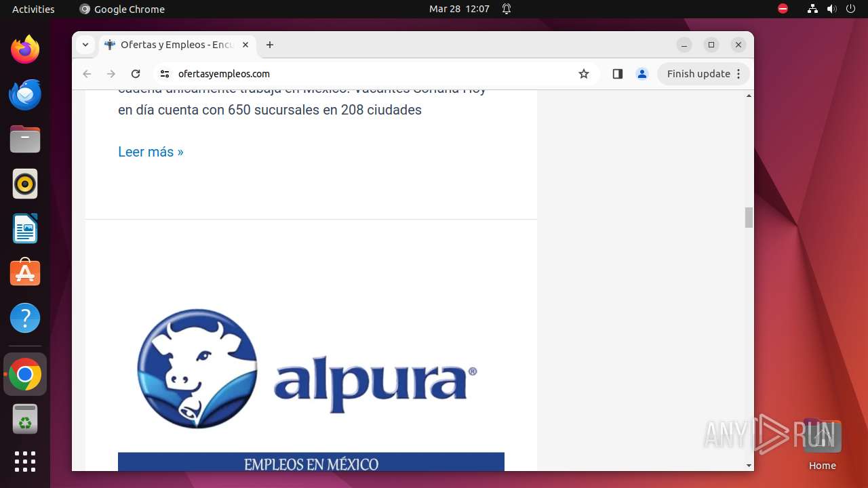The height and width of the screenshot is (488, 868).
Task: Toggle the Chrome side panel
Action: coord(617,74)
